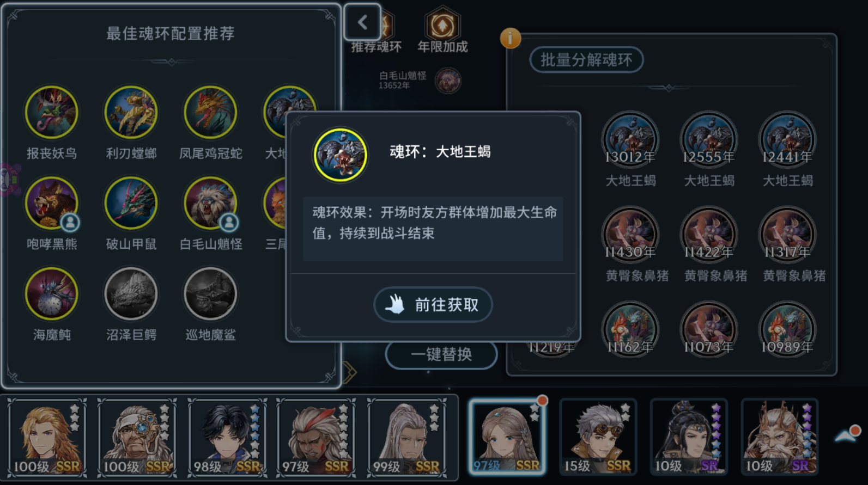Click the 批量分解魂环 button
Screen dimensions: 868x485
pos(586,59)
